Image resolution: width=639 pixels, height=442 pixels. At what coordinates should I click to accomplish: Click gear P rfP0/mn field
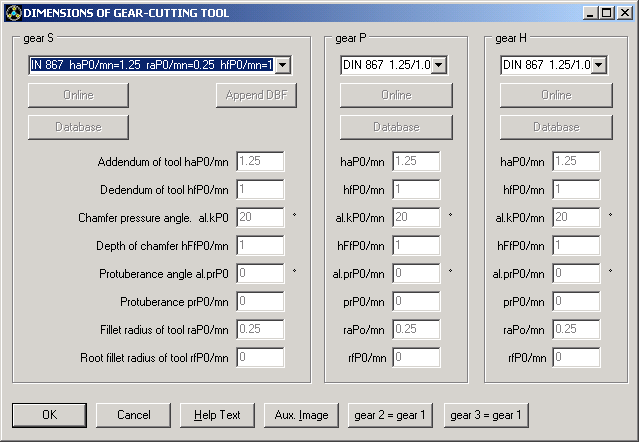(416, 357)
